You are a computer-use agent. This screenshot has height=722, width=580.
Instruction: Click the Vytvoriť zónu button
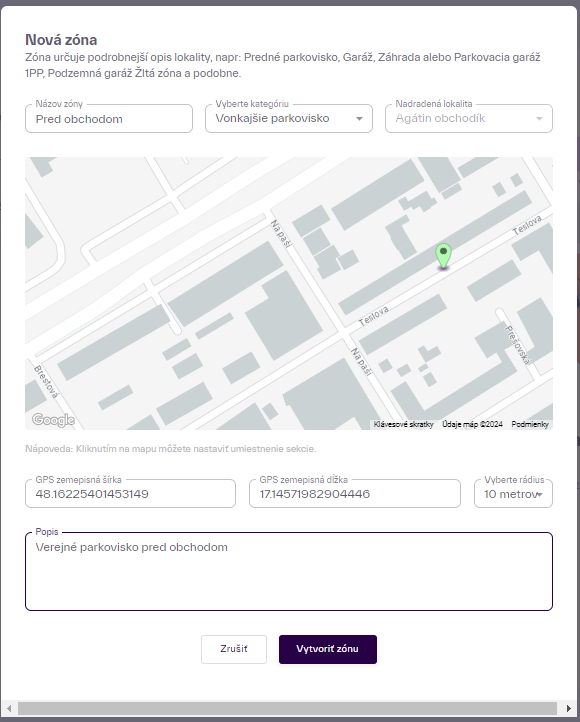pyautogui.click(x=328, y=649)
